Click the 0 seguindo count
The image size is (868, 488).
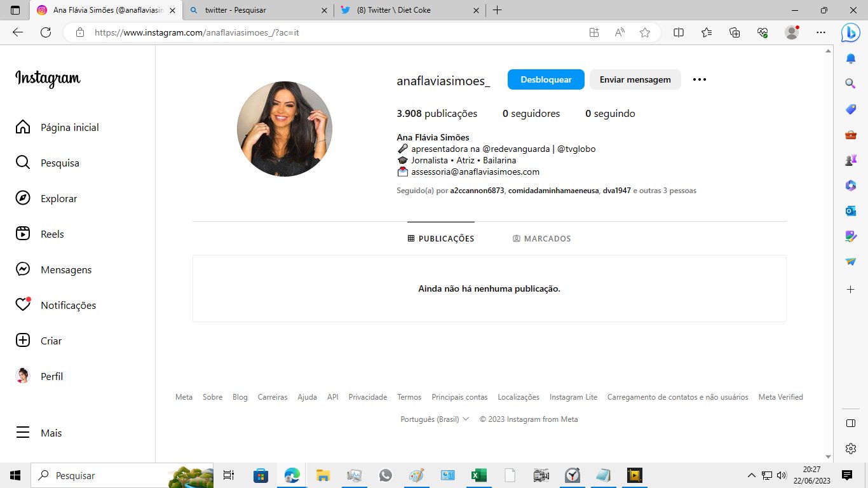(x=610, y=114)
